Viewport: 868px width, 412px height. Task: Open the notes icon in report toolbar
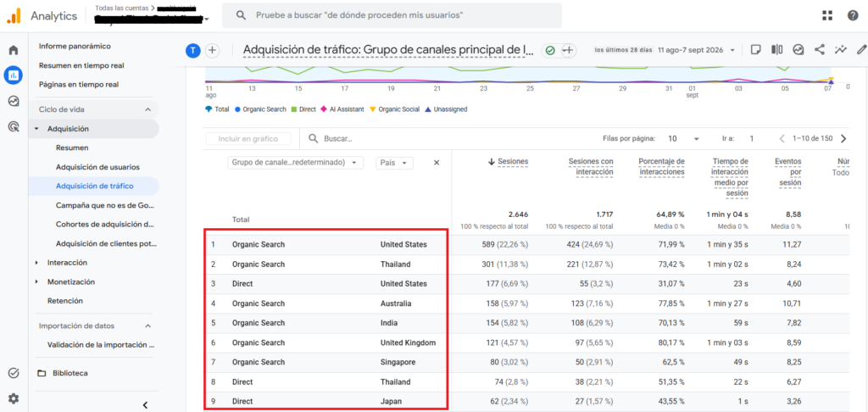tap(755, 50)
